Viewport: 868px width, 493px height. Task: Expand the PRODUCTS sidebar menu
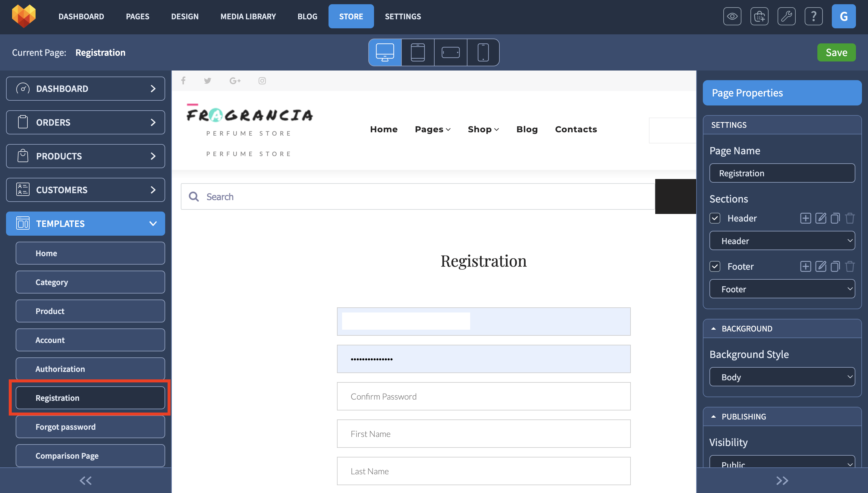pyautogui.click(x=85, y=156)
